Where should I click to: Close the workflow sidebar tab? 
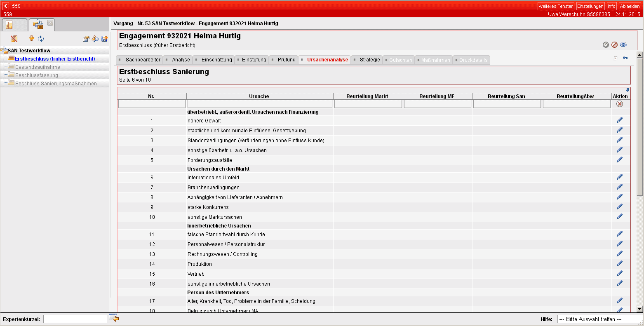click(50, 23)
